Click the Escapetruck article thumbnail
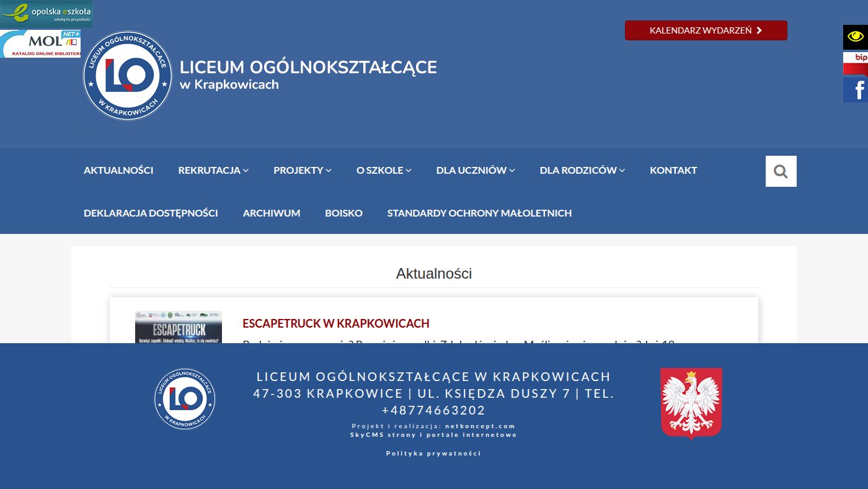This screenshot has width=868, height=489. pos(179,327)
